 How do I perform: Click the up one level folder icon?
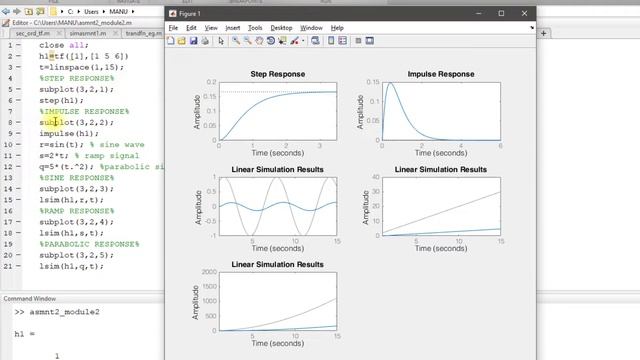coord(29,11)
